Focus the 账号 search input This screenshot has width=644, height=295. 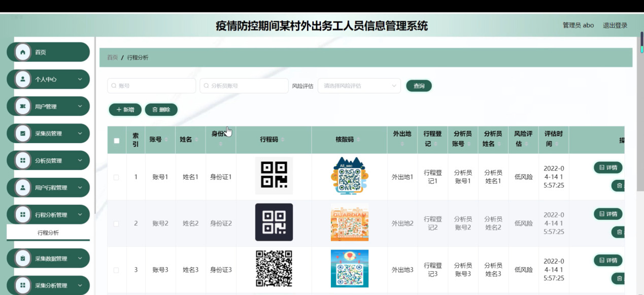click(x=151, y=86)
